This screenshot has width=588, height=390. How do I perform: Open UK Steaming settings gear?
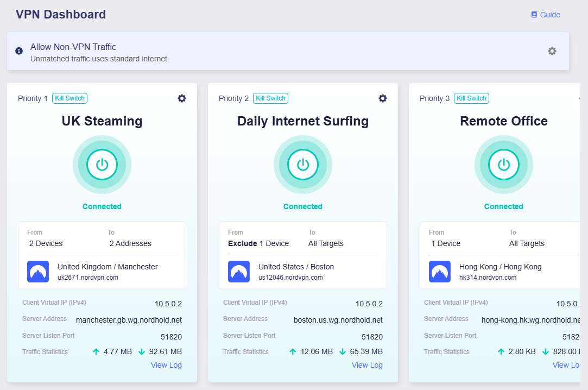182,98
